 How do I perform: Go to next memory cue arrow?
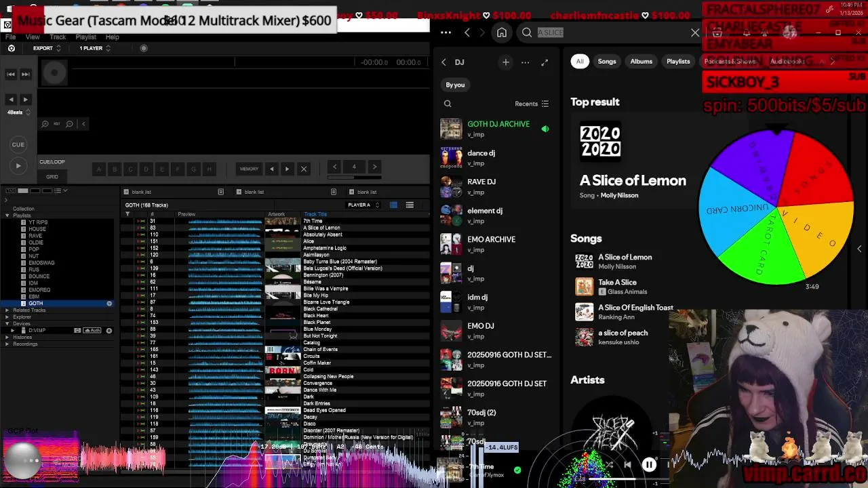287,169
